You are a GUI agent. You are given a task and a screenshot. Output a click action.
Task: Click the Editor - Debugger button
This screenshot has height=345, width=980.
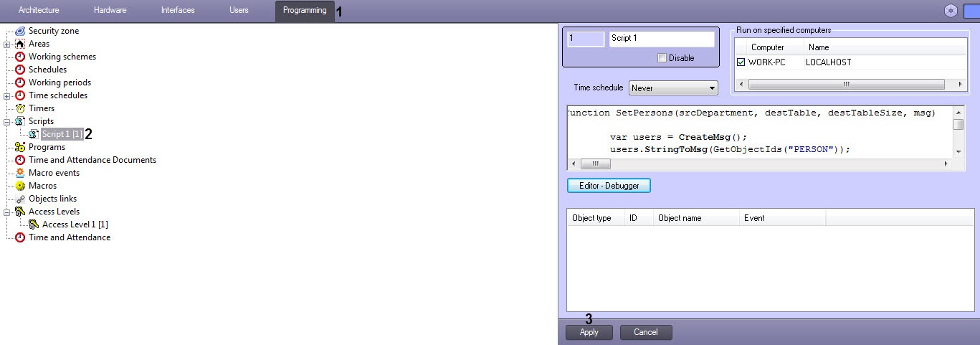pyautogui.click(x=609, y=186)
